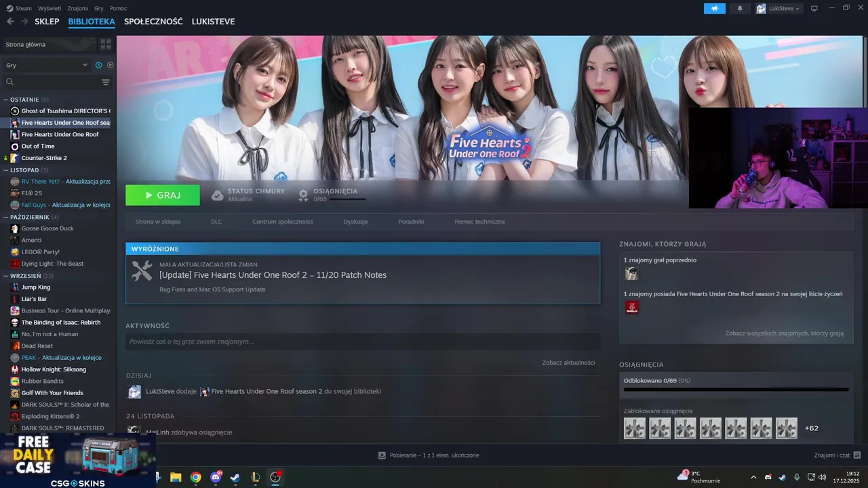Open the Steam menu
Viewport: 868px width, 488px height.
pyautogui.click(x=19, y=8)
